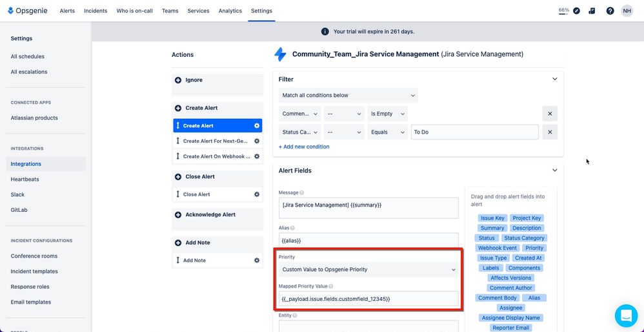
Task: Open the chat support bubble
Action: (x=626, y=316)
